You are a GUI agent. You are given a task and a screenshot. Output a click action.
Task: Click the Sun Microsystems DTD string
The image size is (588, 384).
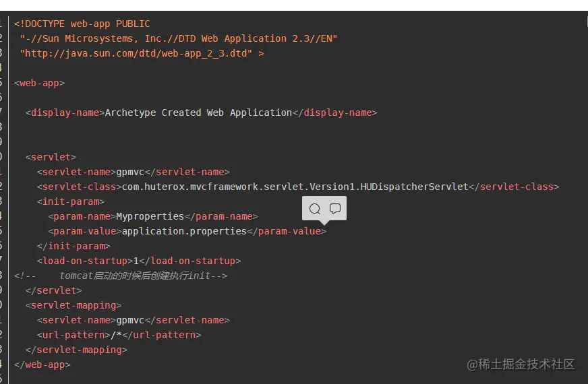point(179,38)
